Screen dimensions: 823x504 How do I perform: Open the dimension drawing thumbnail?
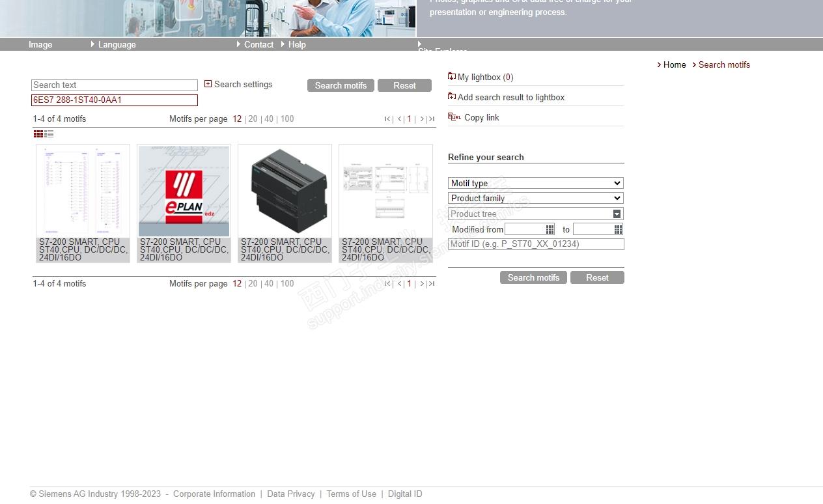pos(385,191)
